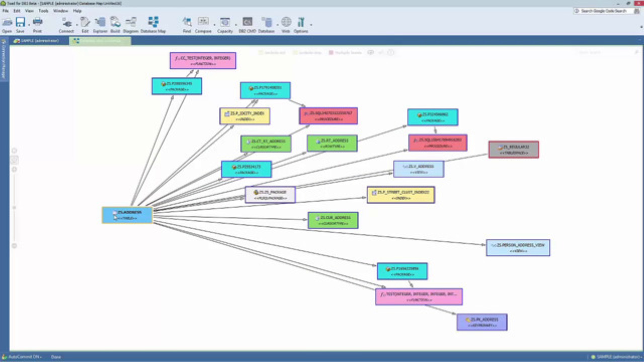Open the View menu
644x362 pixels.
click(30, 11)
